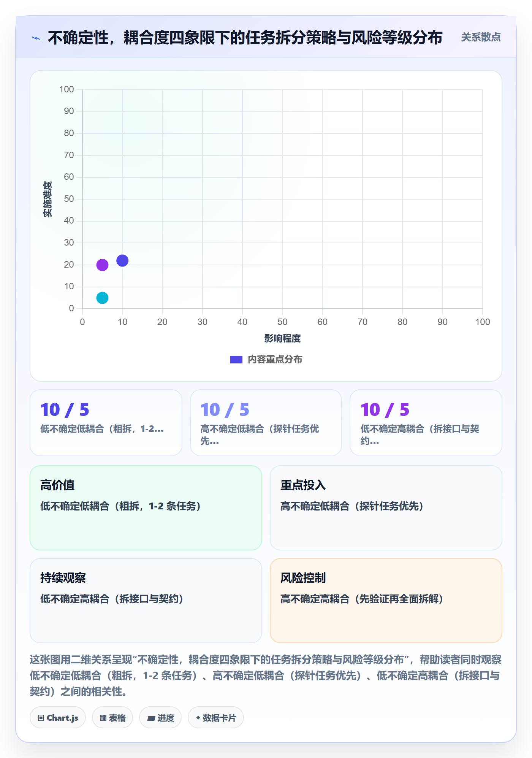
Task: Click text 高不确定高耦合（先验证再全面拆解）
Action: point(362,599)
